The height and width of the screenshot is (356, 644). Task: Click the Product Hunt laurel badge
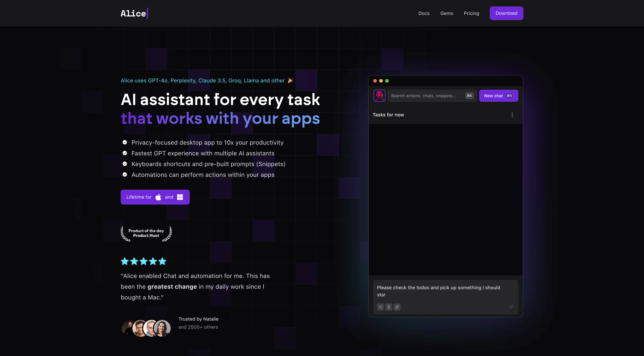[x=146, y=233]
